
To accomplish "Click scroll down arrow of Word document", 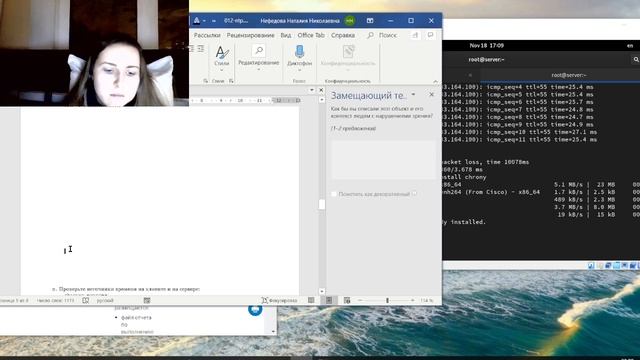I will coord(322,291).
